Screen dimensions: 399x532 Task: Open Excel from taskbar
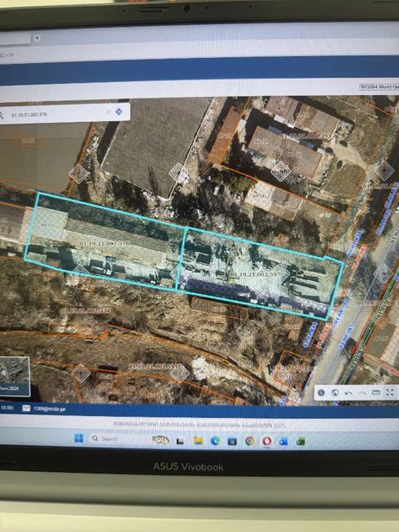pos(300,441)
